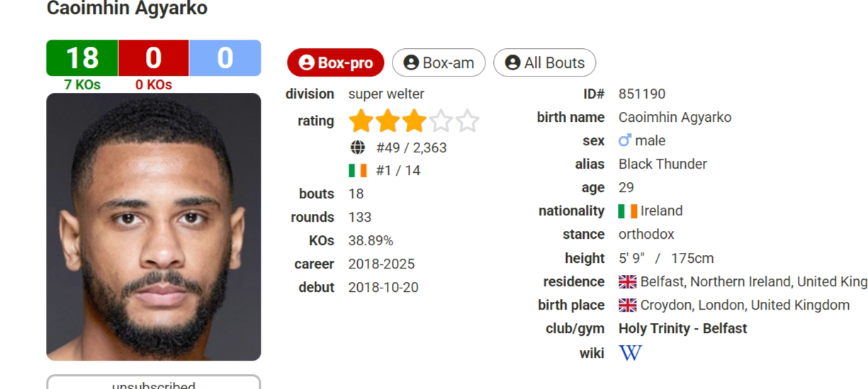Click the green 18 wins box
This screenshot has height=389, width=868.
(x=82, y=58)
